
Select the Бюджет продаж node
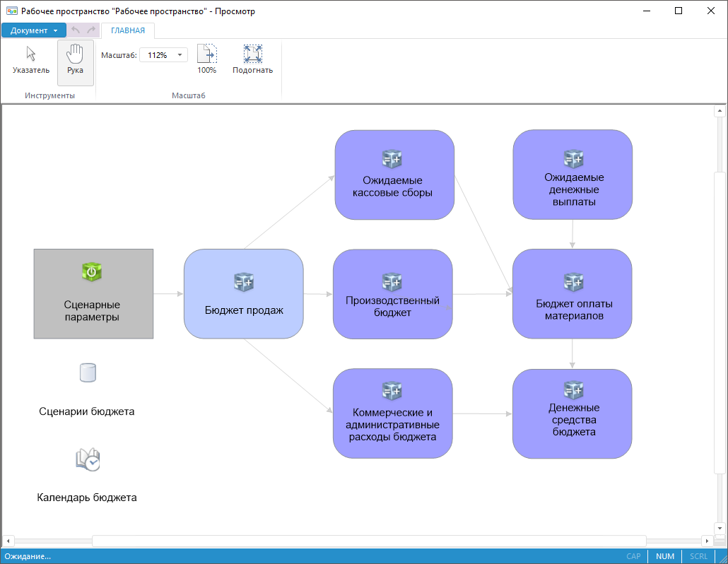point(244,294)
